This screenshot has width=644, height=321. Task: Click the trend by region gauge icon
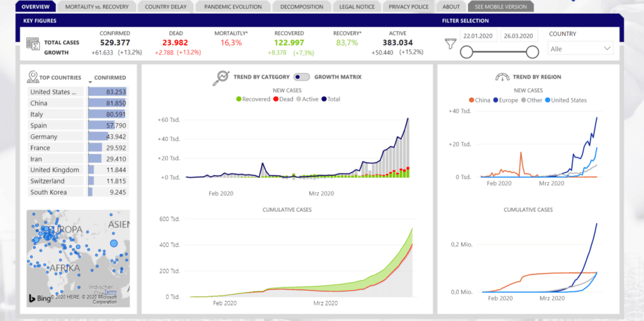tap(502, 77)
